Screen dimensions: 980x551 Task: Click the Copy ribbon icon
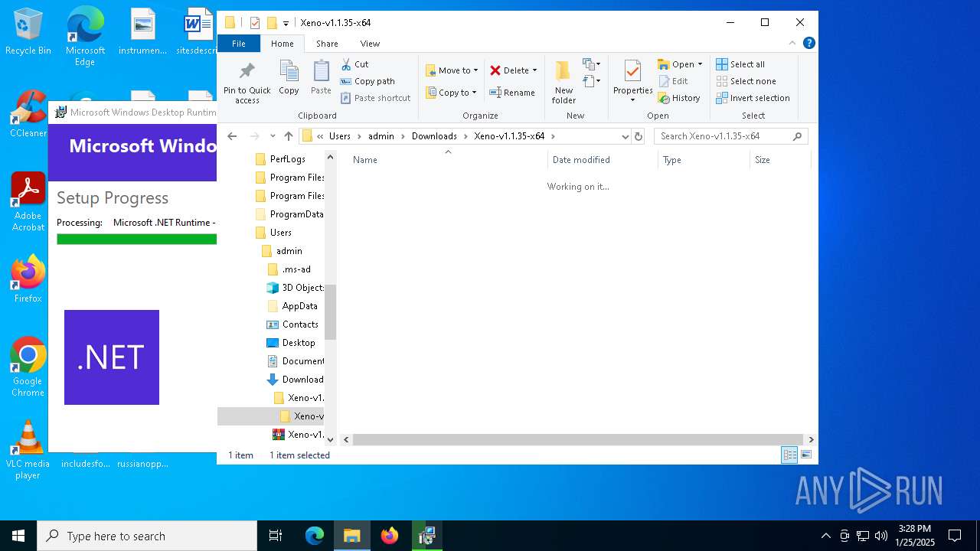click(289, 78)
